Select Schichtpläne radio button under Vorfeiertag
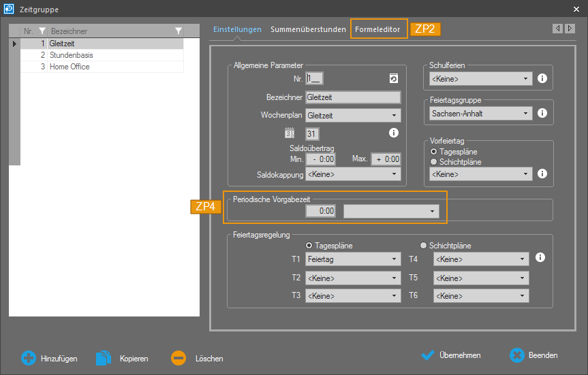 pyautogui.click(x=433, y=162)
